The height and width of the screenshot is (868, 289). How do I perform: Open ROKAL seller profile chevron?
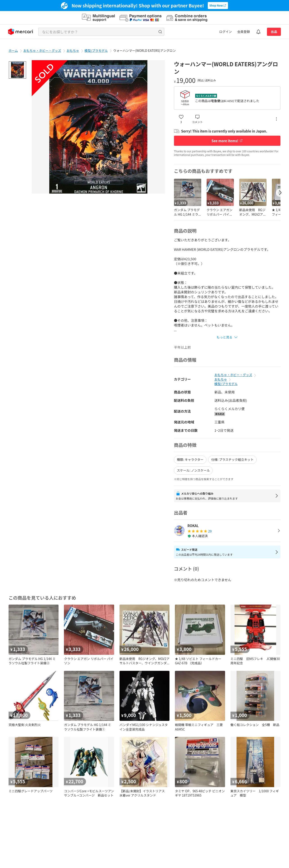(x=279, y=530)
